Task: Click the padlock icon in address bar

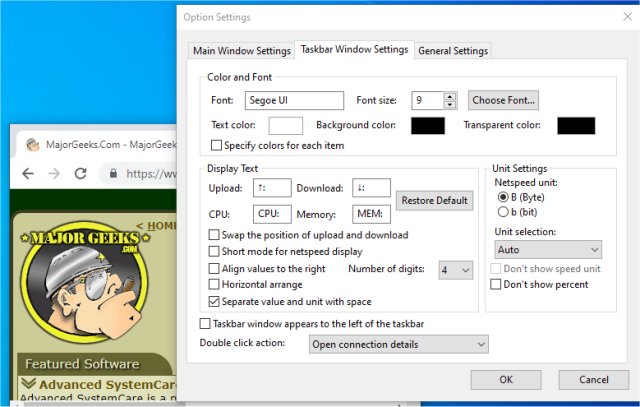Action: click(x=113, y=173)
